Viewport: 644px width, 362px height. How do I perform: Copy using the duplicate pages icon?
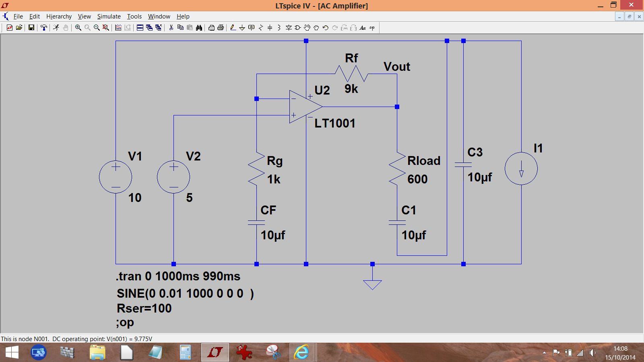coord(180,28)
